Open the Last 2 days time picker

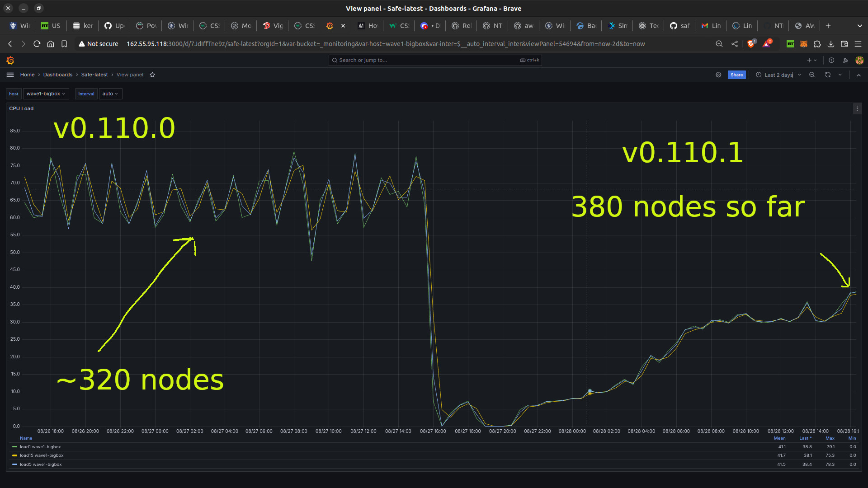[778, 75]
